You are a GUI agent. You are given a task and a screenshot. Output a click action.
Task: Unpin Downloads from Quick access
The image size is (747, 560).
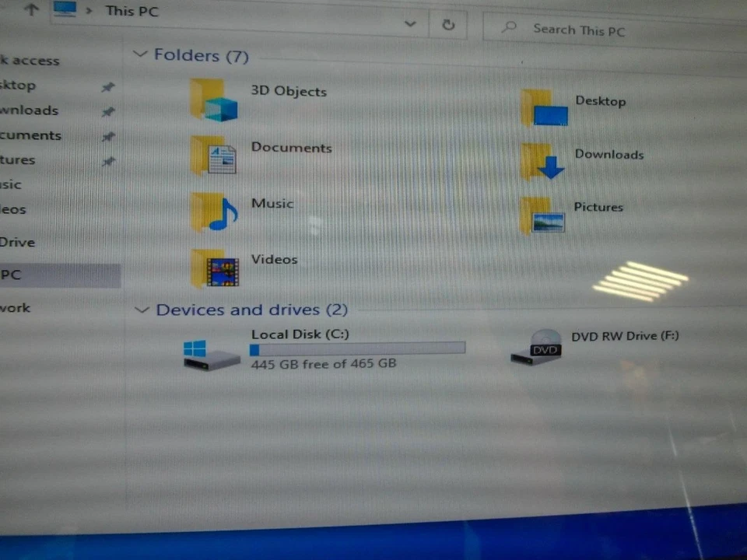coord(108,111)
